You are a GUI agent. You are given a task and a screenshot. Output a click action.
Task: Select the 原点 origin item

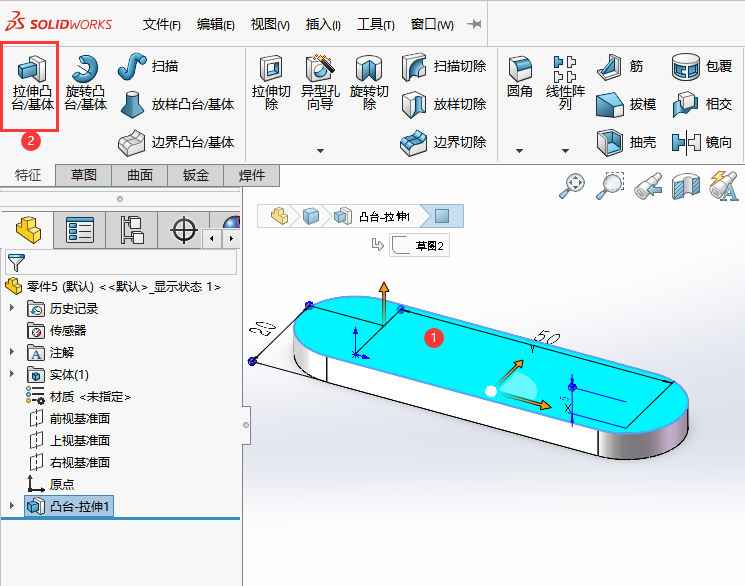click(x=50, y=484)
